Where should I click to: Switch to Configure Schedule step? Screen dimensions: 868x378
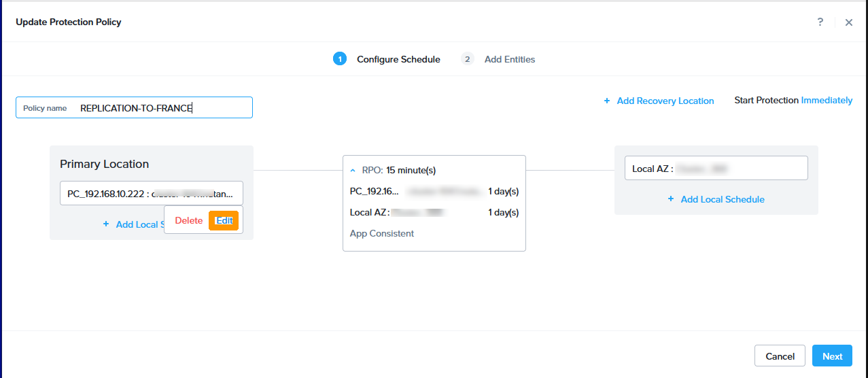pyautogui.click(x=398, y=59)
